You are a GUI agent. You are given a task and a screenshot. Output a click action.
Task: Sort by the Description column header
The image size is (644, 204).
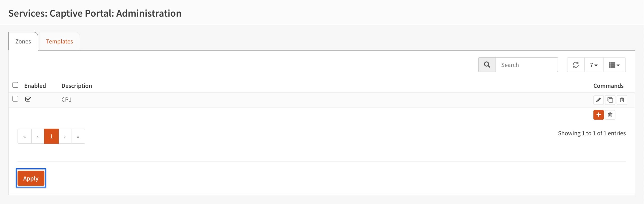click(77, 86)
